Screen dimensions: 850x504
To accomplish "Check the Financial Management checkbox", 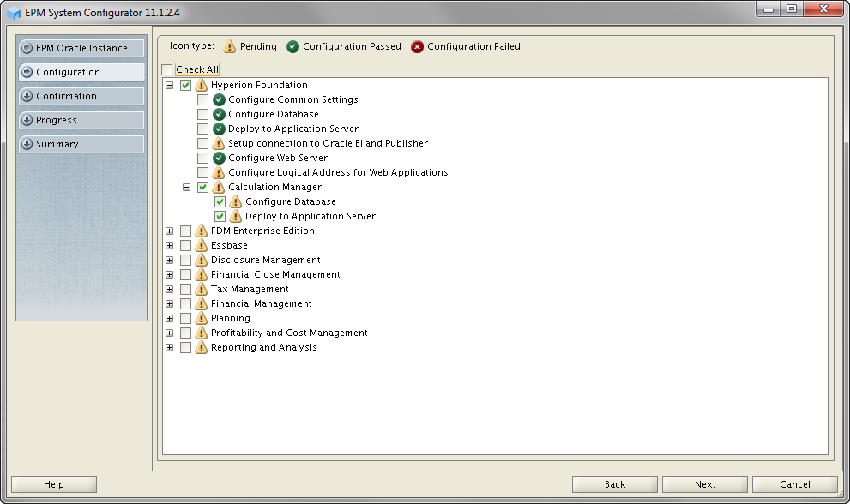I will [x=185, y=304].
